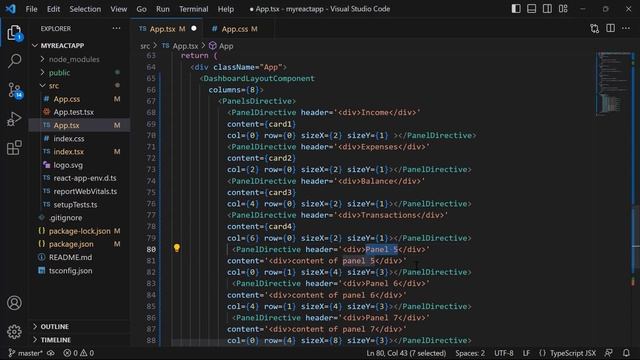Open the Search view in activity bar
Screen dimensions: 640x360
click(14, 61)
